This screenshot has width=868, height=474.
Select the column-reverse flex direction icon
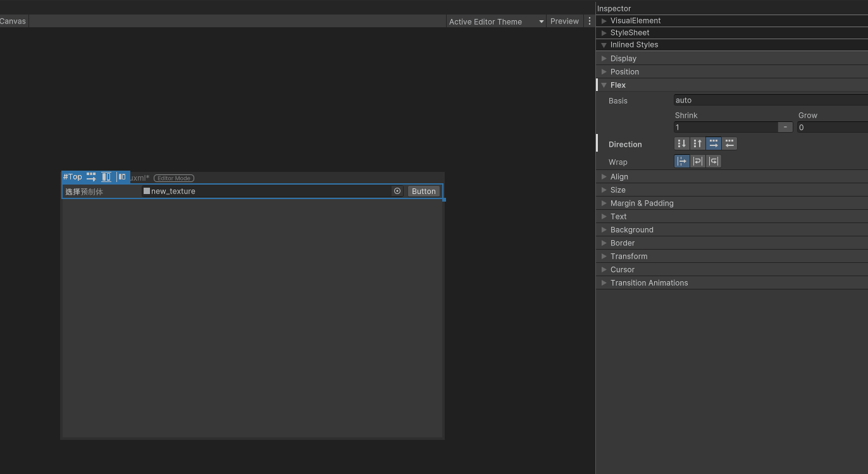tap(697, 143)
